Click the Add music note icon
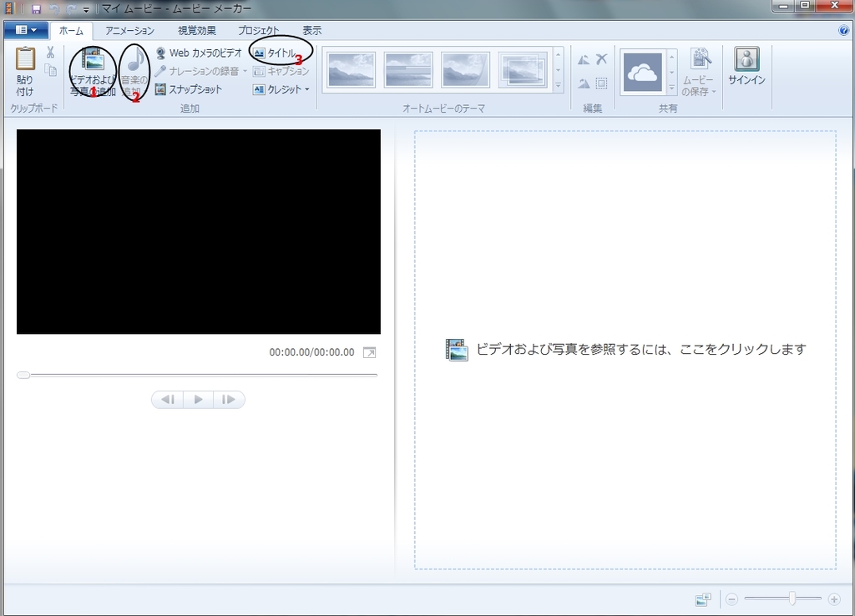Viewport: 855px width, 616px height. point(134,60)
